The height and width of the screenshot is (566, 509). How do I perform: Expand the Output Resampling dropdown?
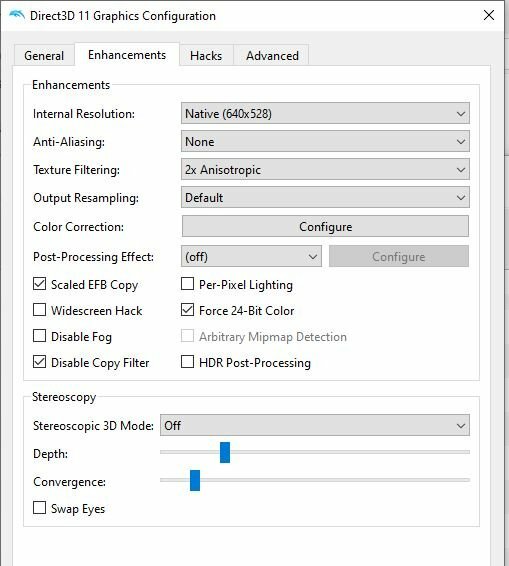click(325, 197)
